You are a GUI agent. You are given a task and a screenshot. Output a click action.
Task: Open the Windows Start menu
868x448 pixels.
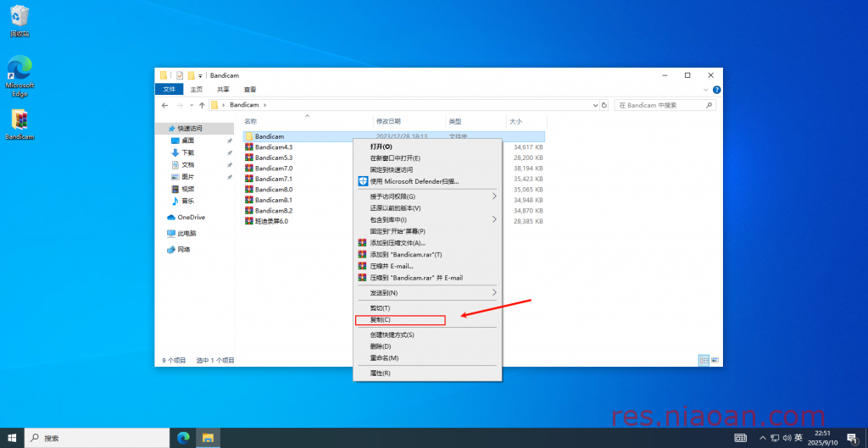coord(12,438)
